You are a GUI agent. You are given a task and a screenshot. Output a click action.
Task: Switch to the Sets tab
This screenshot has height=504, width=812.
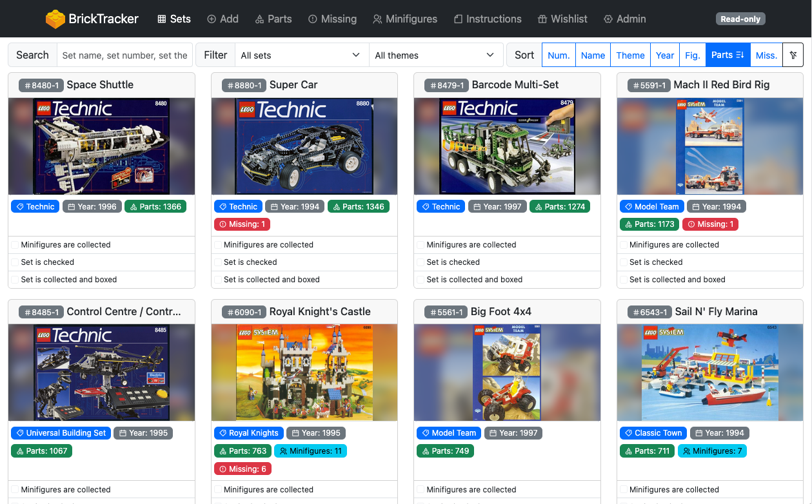coord(174,19)
